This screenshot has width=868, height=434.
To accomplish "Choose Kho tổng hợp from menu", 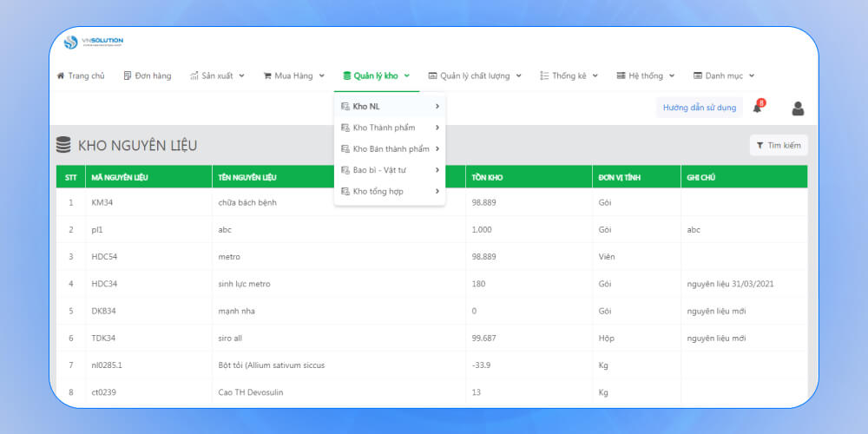I will pyautogui.click(x=378, y=191).
